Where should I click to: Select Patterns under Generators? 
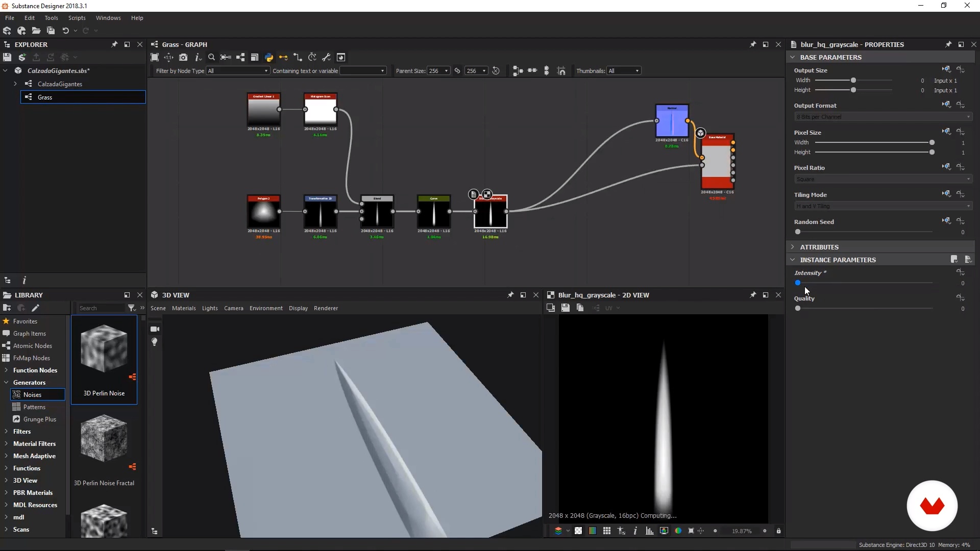(x=34, y=407)
